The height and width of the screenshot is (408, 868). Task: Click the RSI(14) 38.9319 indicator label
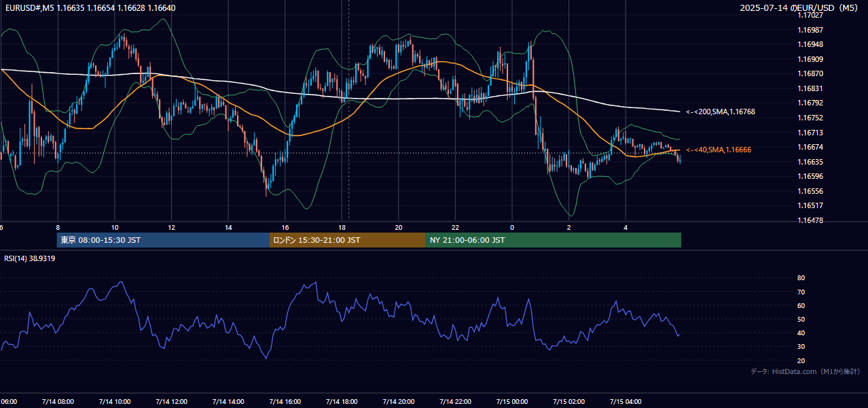tap(30, 258)
